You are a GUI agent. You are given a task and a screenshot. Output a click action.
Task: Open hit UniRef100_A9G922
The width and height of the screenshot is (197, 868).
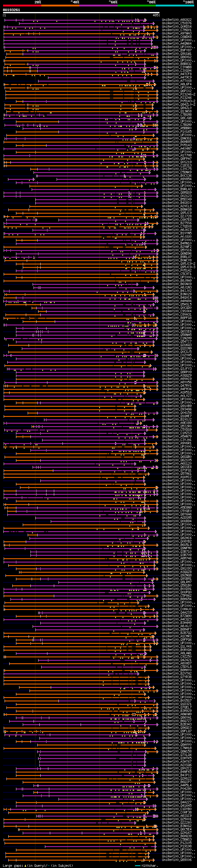point(177,20)
